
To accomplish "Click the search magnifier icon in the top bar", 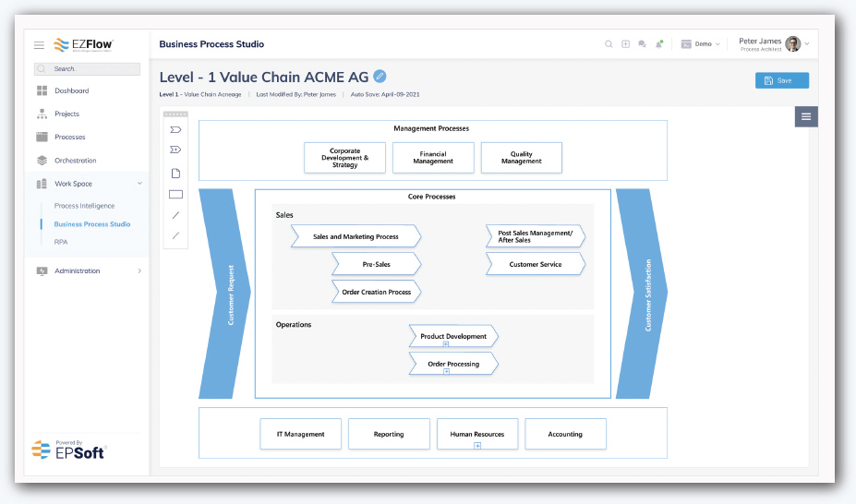I will coord(609,44).
